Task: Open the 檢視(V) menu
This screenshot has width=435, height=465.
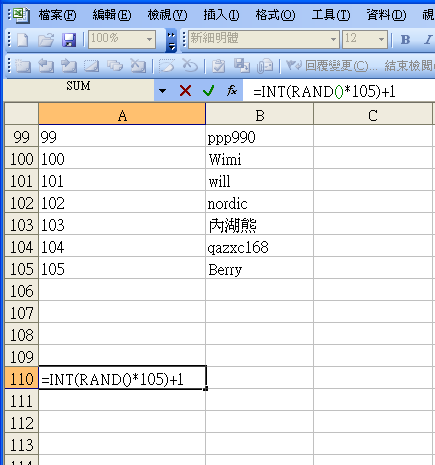Action: click(167, 15)
